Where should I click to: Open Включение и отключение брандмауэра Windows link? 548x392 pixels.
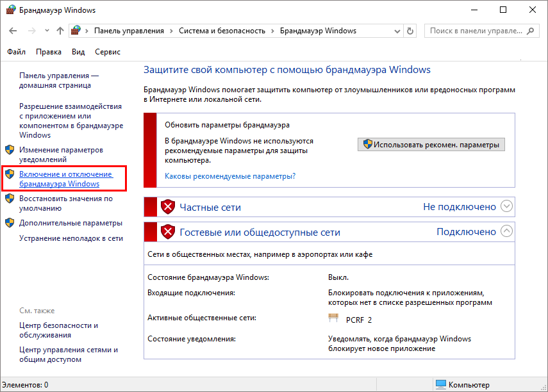click(65, 179)
